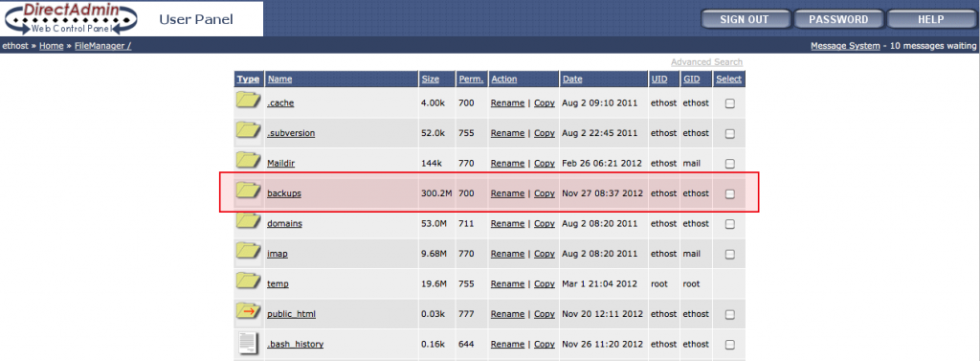Sort the file list by Size column

pos(430,79)
